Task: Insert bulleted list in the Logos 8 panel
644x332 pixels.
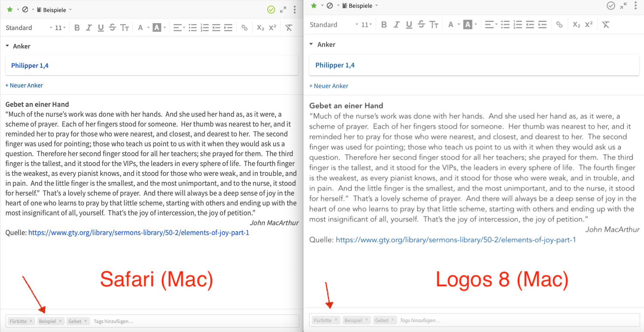Action: 506,24
